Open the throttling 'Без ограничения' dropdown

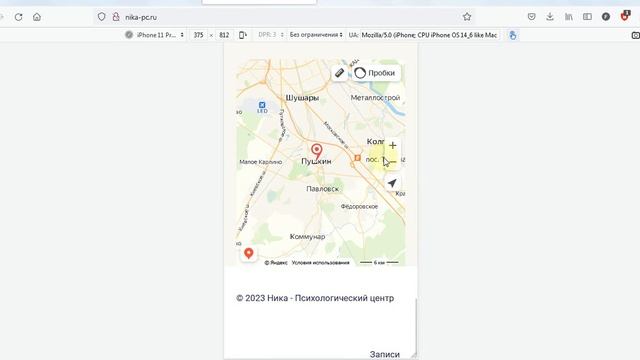click(316, 35)
